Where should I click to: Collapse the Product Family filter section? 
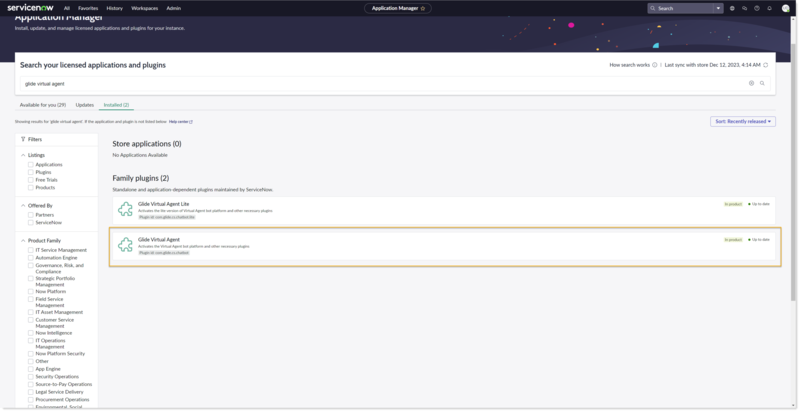coord(23,240)
